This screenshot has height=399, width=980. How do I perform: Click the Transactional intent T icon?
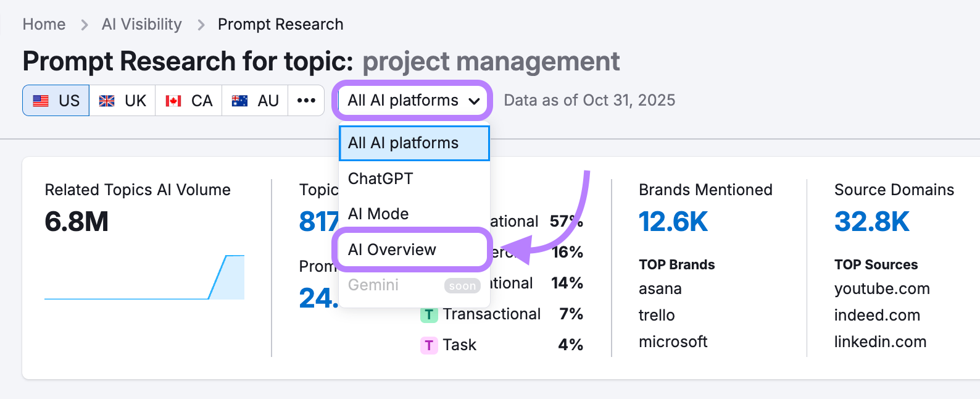(429, 314)
